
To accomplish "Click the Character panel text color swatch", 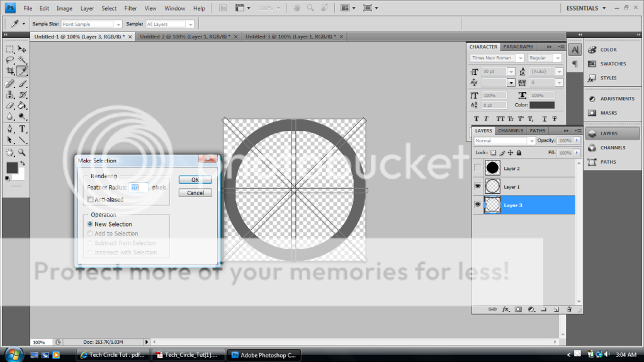I will 542,105.
